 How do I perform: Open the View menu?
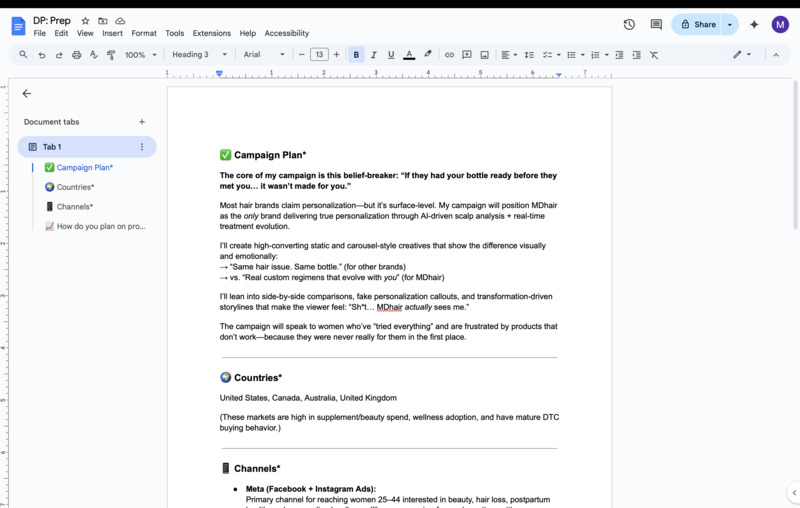click(x=85, y=33)
